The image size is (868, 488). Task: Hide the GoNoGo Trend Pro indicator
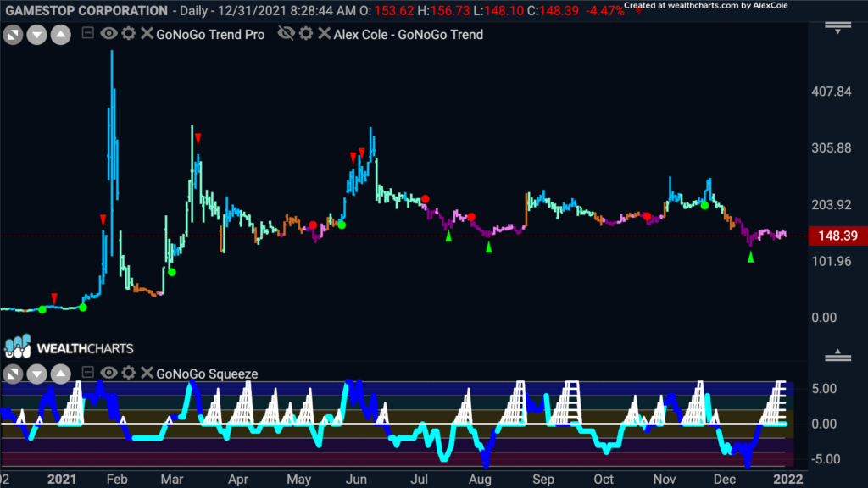pos(108,34)
